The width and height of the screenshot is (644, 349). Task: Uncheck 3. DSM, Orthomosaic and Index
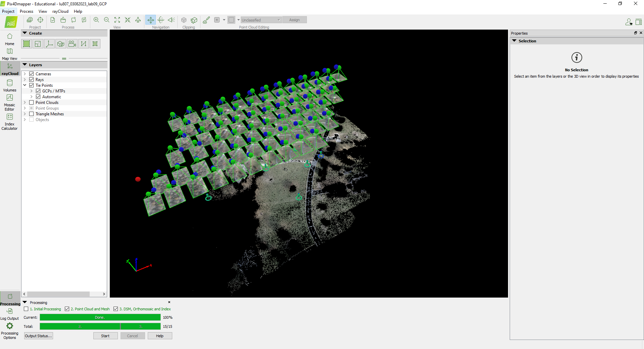tap(116, 309)
